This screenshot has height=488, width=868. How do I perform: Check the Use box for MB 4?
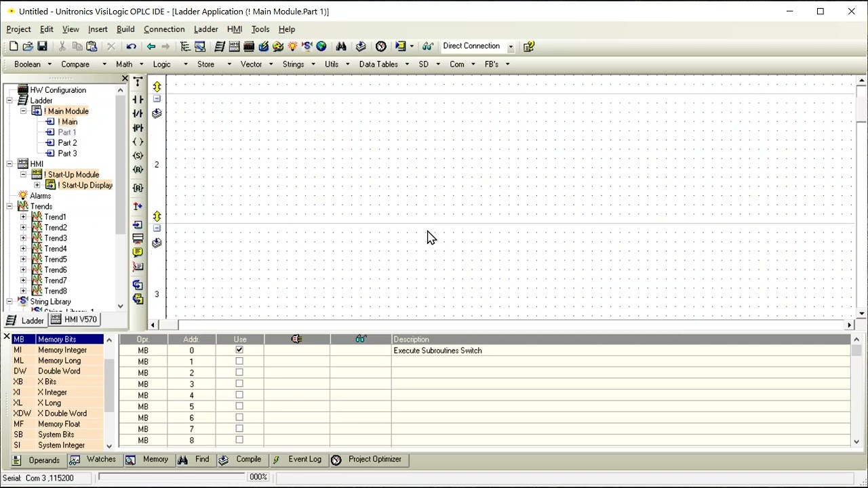click(x=239, y=394)
